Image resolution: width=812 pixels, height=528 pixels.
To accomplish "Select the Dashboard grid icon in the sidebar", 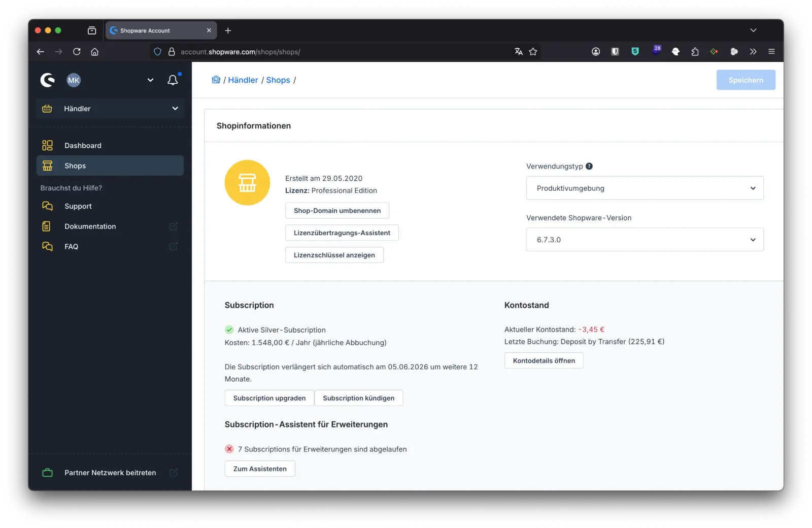I will point(47,145).
